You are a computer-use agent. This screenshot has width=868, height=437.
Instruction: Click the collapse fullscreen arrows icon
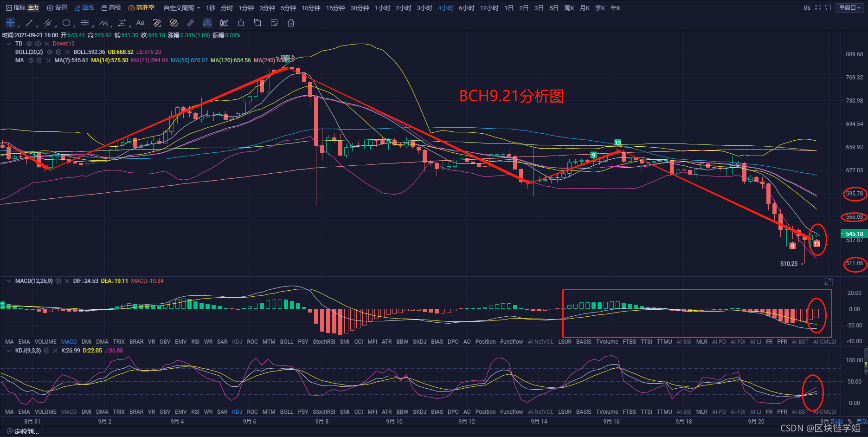point(818,7)
